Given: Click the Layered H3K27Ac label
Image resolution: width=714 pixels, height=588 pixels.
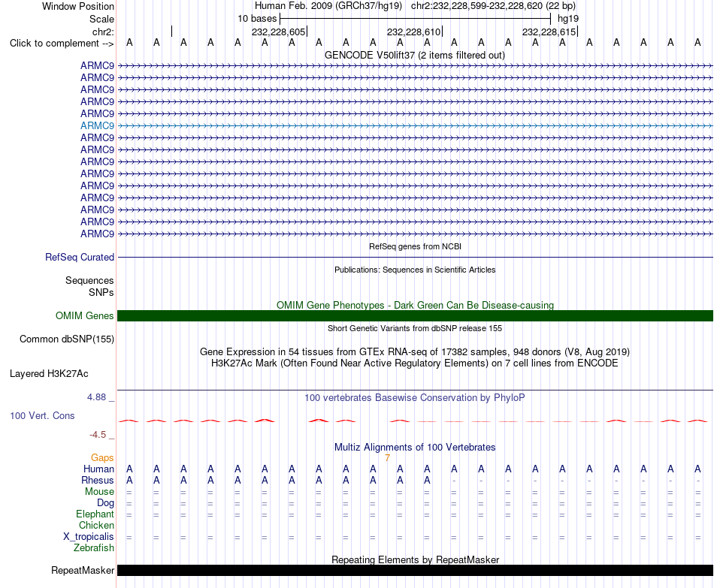Looking at the screenshot, I should pyautogui.click(x=49, y=374).
